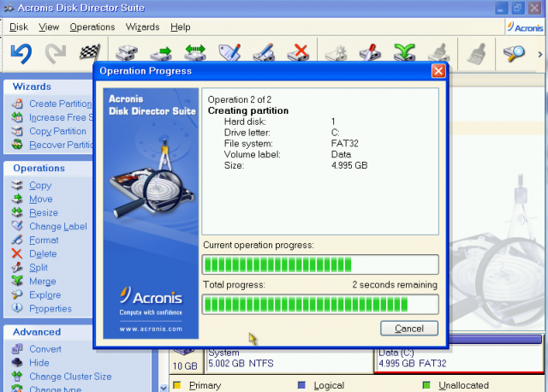Image resolution: width=548 pixels, height=392 pixels.
Task: Click the Merge partitions toolbar icon
Action: 404,52
